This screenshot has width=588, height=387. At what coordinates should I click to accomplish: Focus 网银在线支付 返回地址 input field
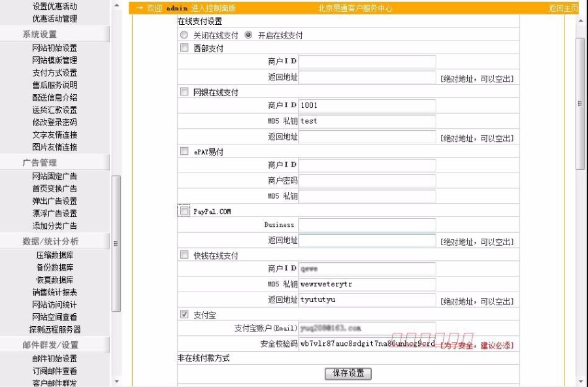point(367,137)
